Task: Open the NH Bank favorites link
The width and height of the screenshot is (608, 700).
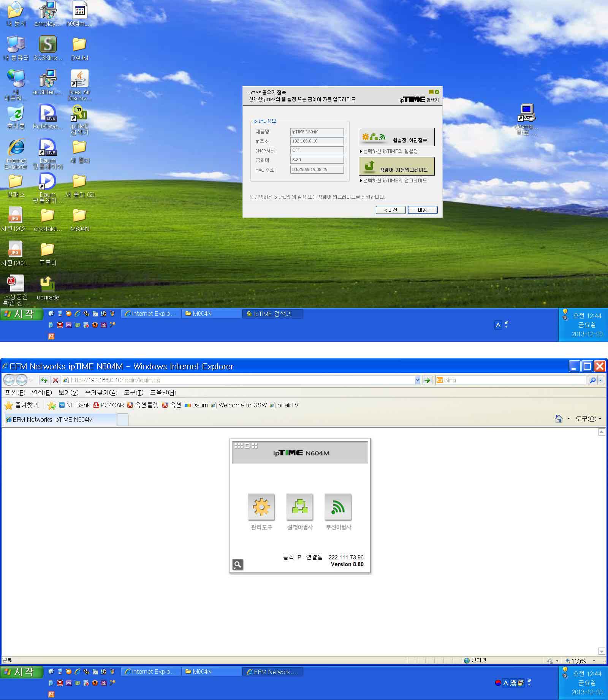Action: [74, 405]
